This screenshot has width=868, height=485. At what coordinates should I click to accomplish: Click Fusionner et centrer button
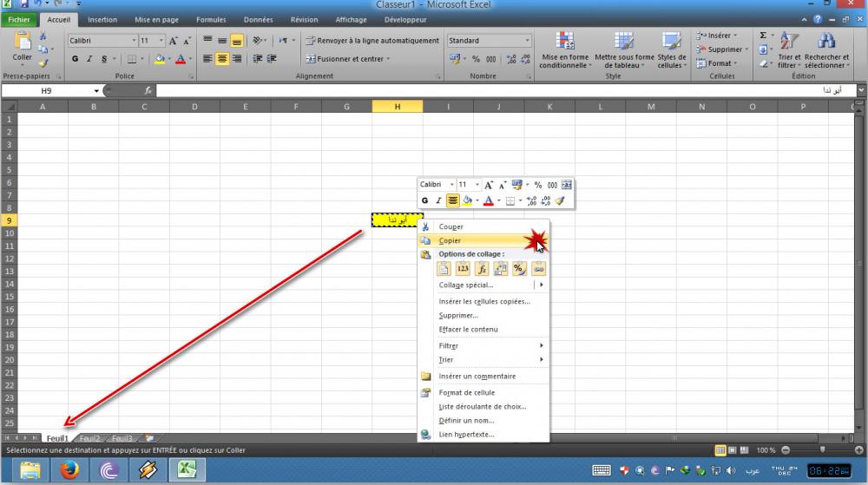[x=348, y=59]
